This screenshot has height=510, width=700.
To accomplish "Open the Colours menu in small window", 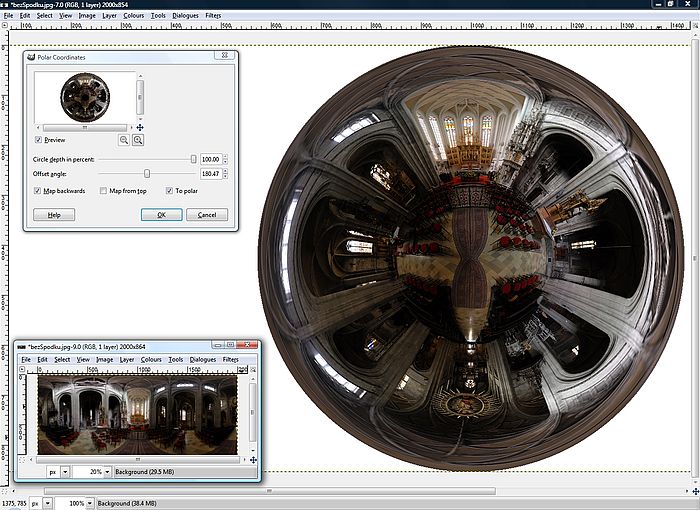I will pos(151,359).
